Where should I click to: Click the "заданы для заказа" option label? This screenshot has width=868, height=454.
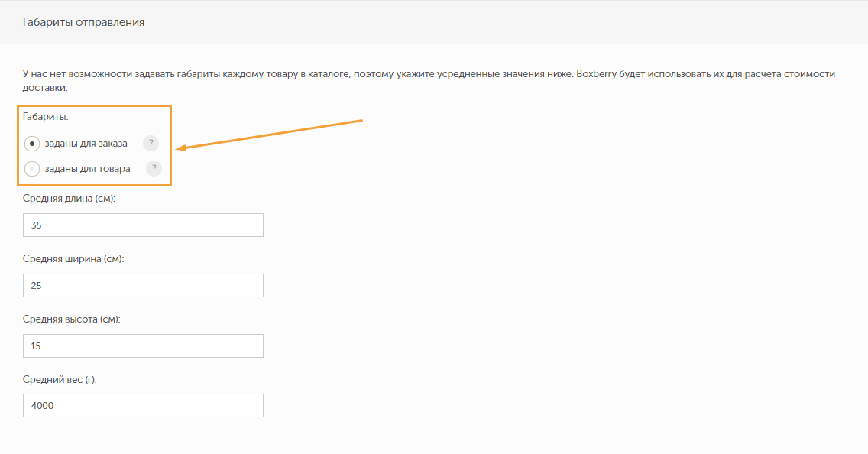(x=86, y=144)
